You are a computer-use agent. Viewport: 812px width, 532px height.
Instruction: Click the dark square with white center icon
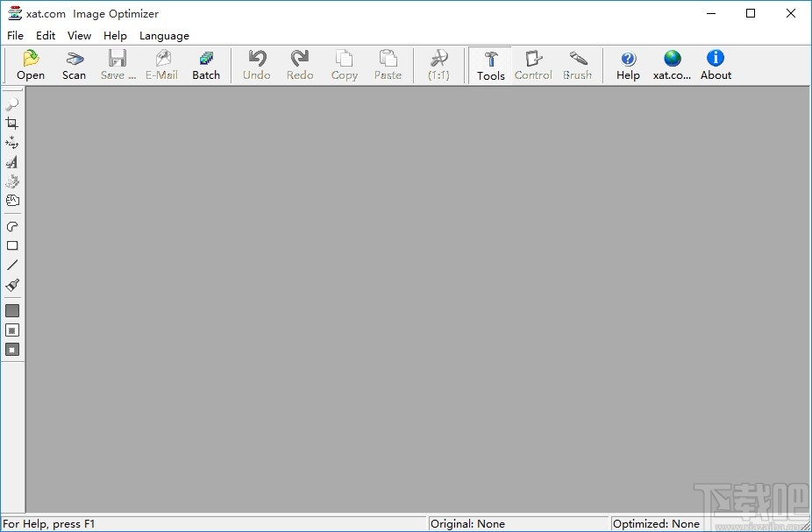(x=12, y=350)
